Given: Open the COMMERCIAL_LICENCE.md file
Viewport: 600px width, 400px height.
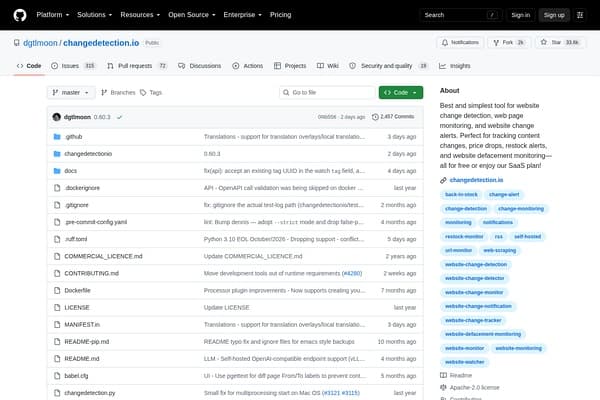Looking at the screenshot, I should point(103,256).
